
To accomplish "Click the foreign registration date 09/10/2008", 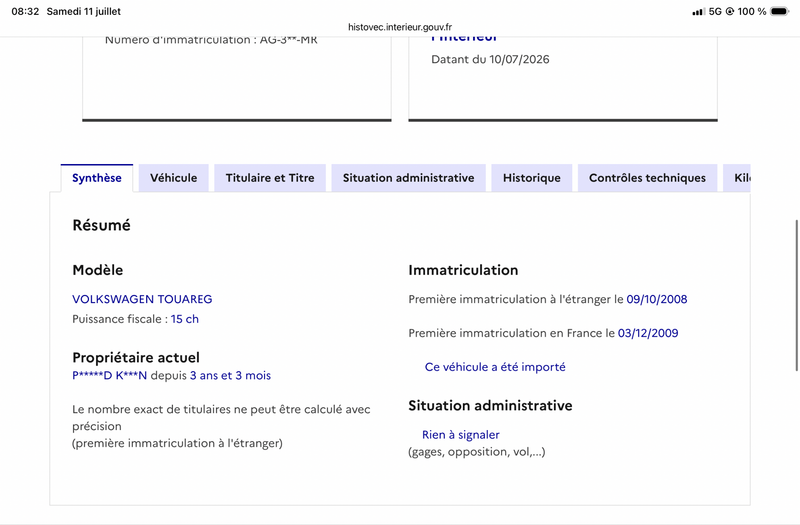I will [657, 299].
